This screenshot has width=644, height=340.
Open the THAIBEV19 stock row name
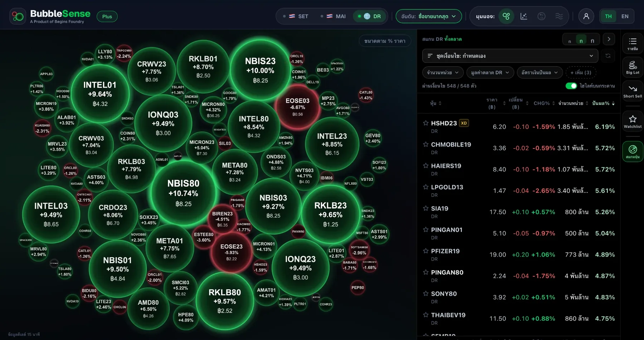point(448,315)
